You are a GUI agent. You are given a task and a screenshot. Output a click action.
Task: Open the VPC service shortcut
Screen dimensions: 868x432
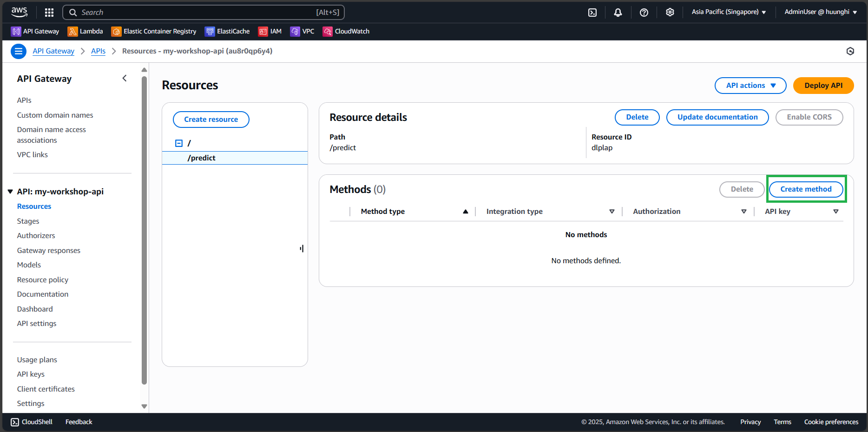coord(302,32)
